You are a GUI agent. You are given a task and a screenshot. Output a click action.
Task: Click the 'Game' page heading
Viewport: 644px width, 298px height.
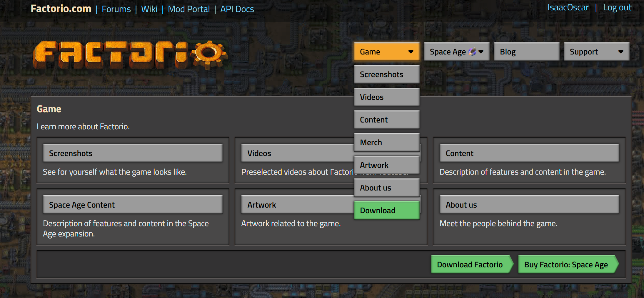tap(49, 109)
